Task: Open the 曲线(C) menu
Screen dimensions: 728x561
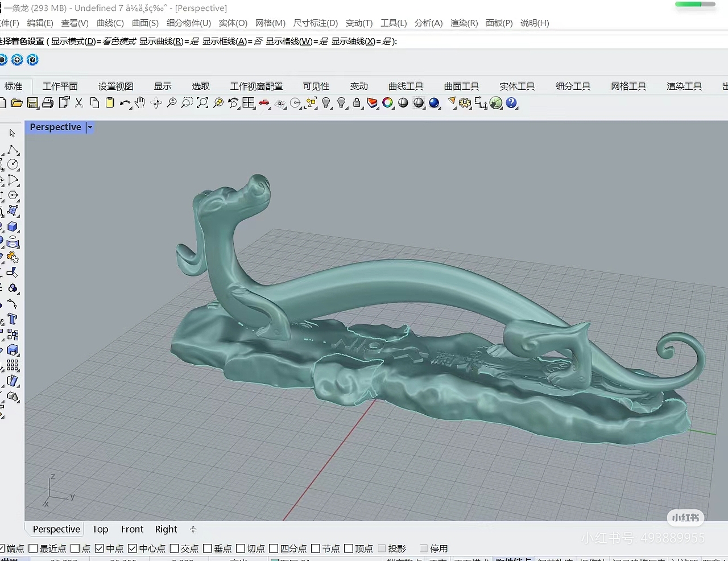Action: tap(110, 23)
